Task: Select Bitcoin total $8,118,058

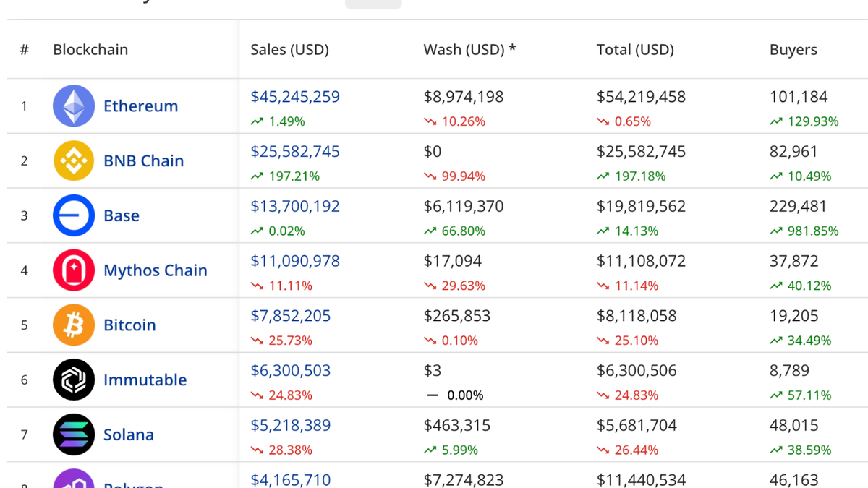Action: 637,316
